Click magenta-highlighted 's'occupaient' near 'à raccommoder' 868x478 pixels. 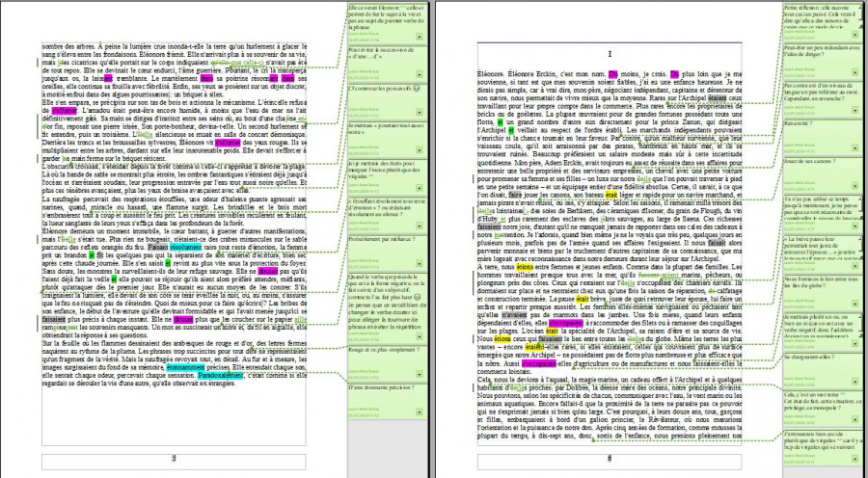566,322
